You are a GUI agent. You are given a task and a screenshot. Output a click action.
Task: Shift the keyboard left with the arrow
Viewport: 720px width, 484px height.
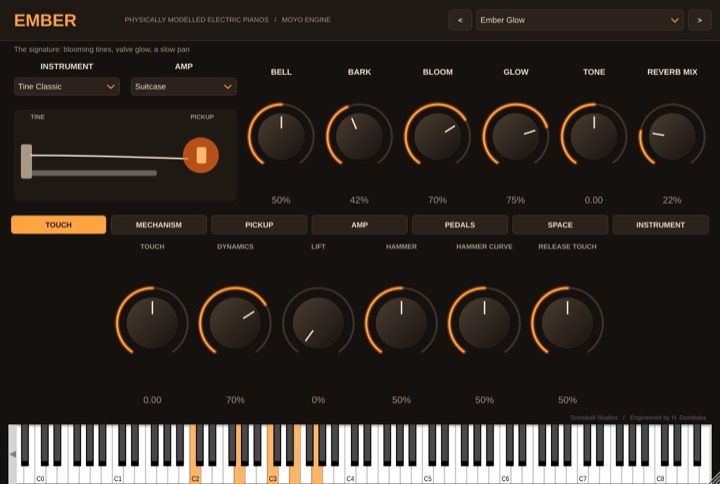[13, 454]
